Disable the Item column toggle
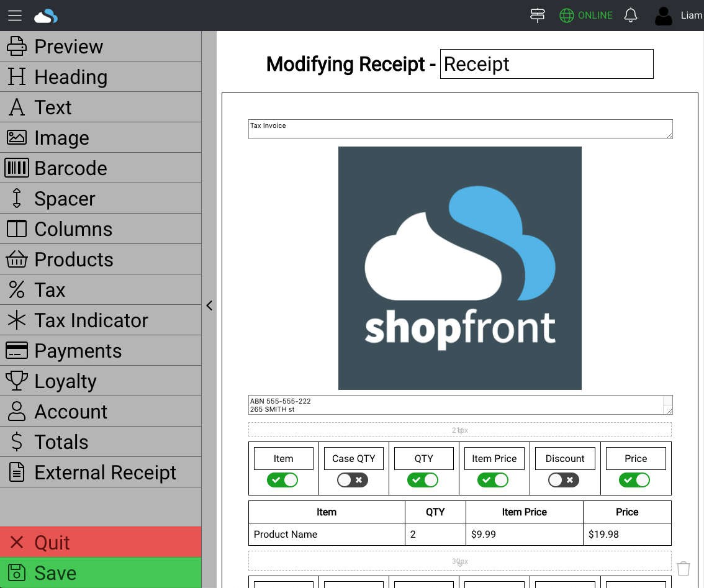704x588 pixels. (x=282, y=480)
